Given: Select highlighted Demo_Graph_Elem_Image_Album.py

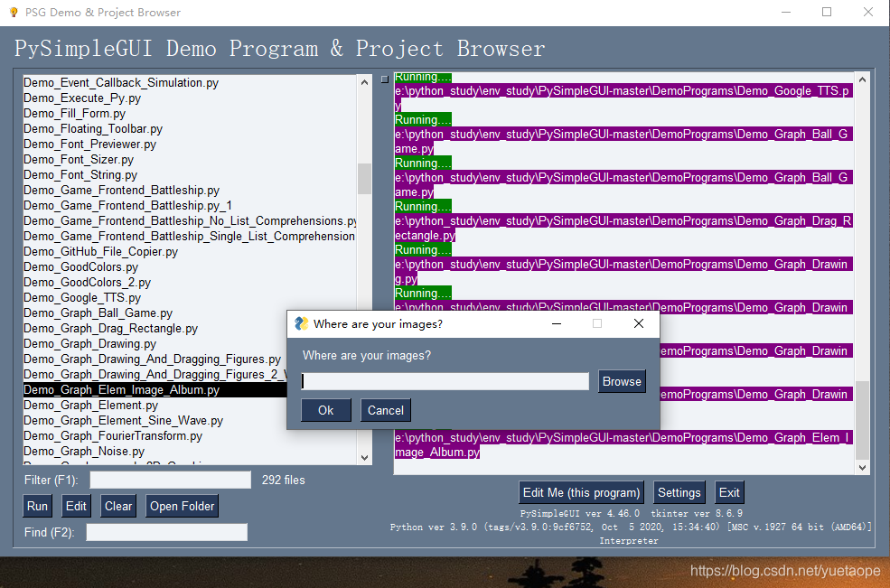Looking at the screenshot, I should click(155, 390).
